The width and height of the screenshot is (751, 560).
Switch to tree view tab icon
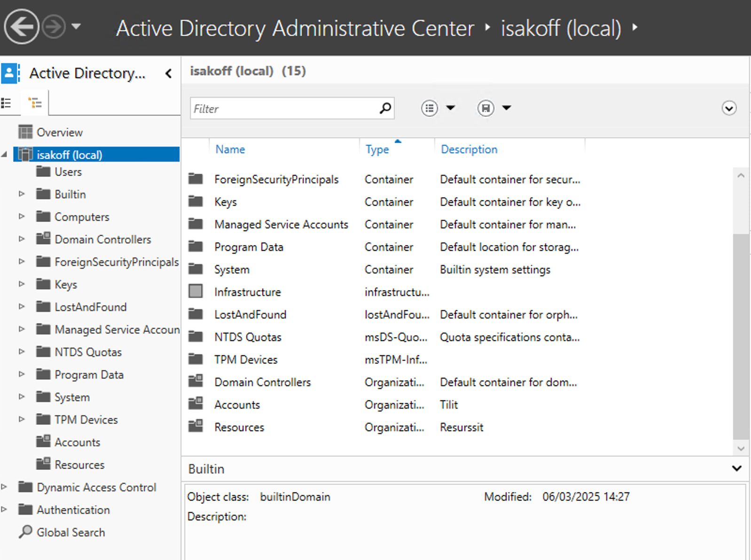pos(35,103)
